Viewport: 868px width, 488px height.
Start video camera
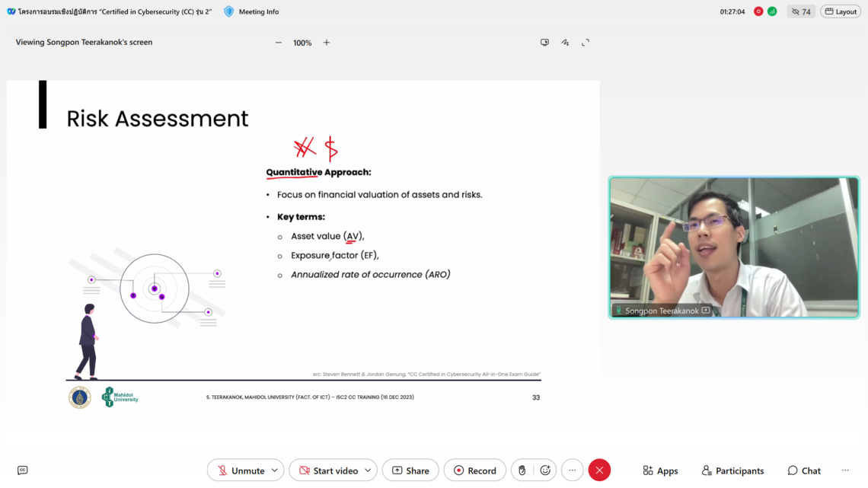327,470
